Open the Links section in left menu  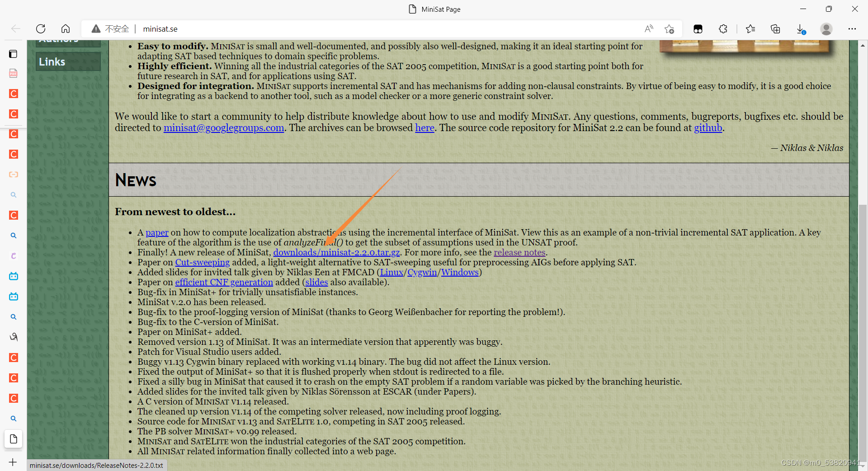pos(68,61)
